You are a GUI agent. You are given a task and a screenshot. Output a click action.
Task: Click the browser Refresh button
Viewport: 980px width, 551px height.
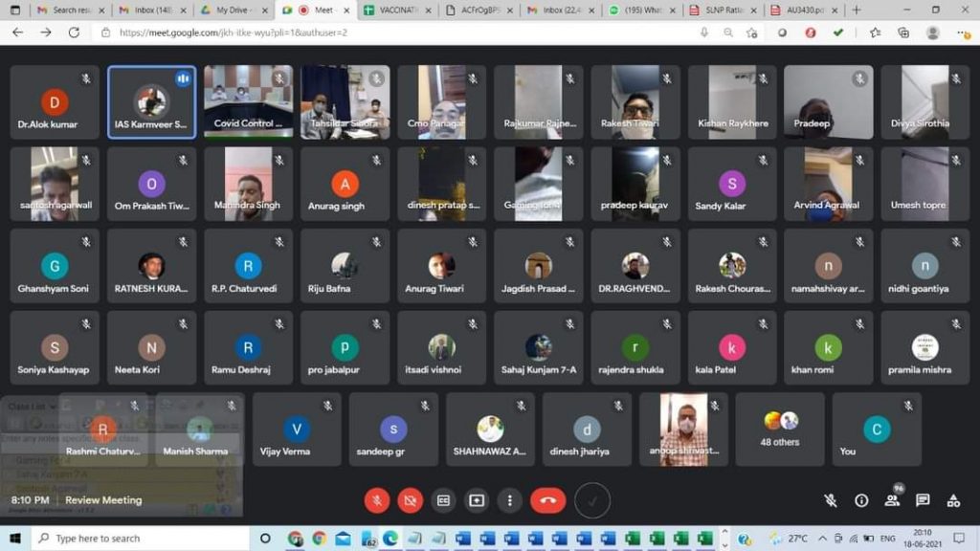pos(74,33)
